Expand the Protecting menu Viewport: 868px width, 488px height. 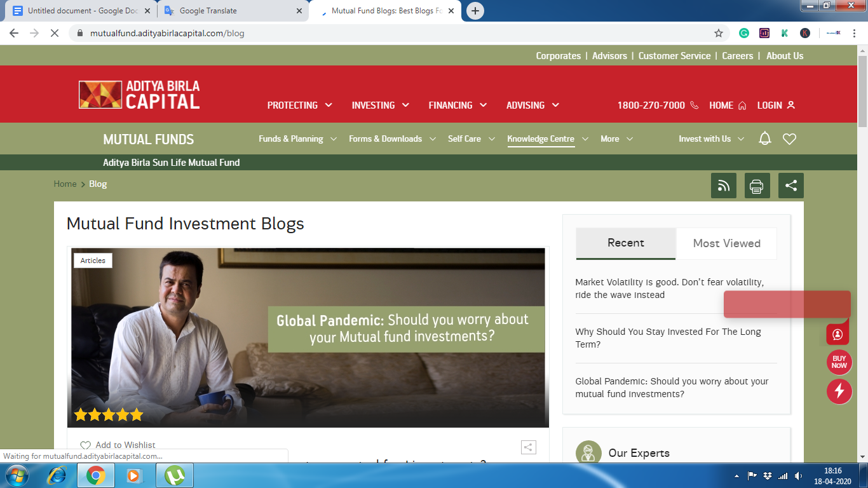pos(299,105)
